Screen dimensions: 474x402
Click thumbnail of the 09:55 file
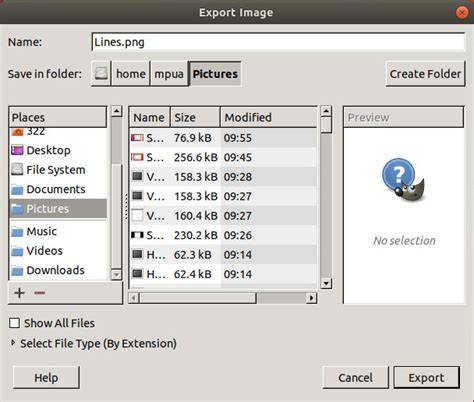pos(137,138)
